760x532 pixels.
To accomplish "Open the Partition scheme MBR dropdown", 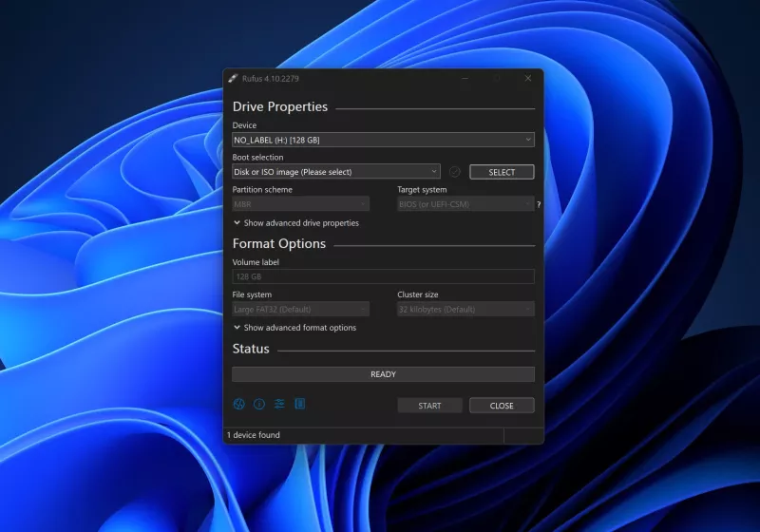I will pyautogui.click(x=300, y=204).
